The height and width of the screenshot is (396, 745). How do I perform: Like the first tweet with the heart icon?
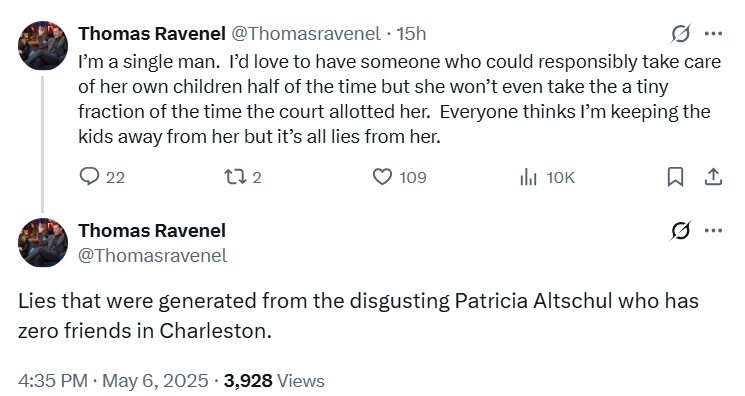382,177
